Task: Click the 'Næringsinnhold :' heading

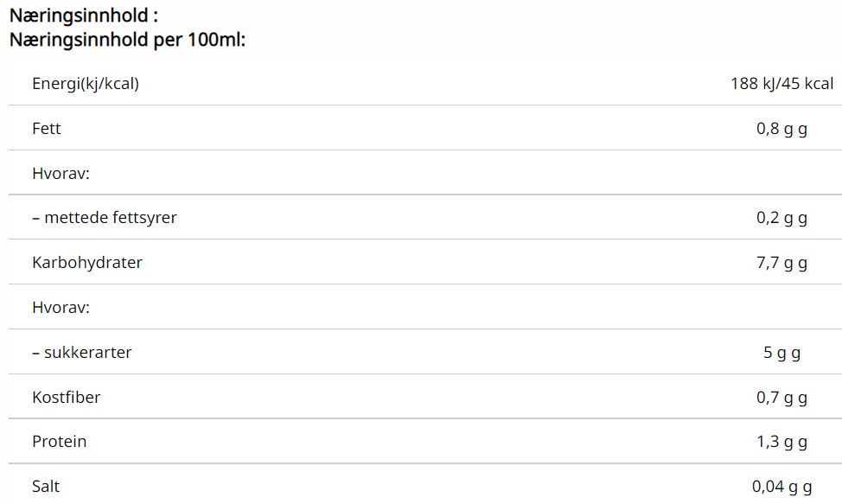Action: point(84,16)
